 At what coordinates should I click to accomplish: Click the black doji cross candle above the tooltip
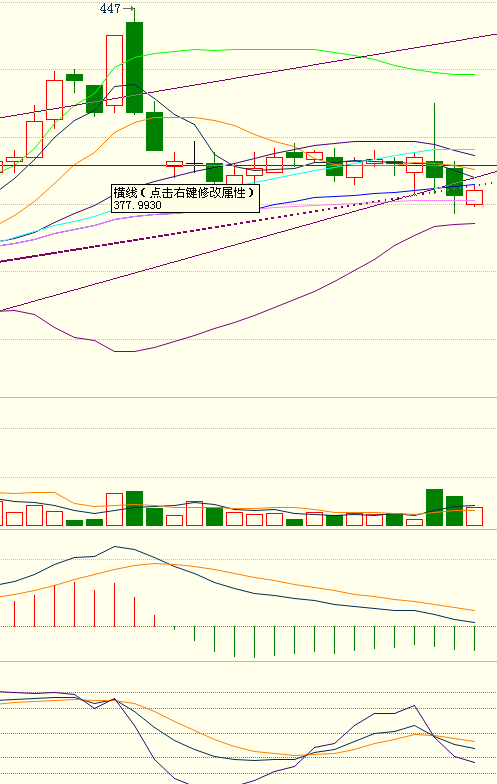point(194,163)
